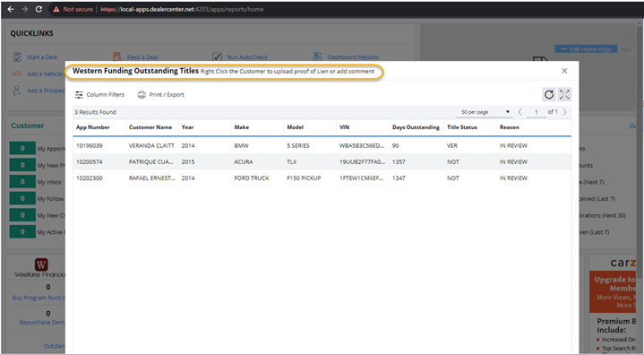Click the Add a Prospect person icon

click(x=17, y=91)
